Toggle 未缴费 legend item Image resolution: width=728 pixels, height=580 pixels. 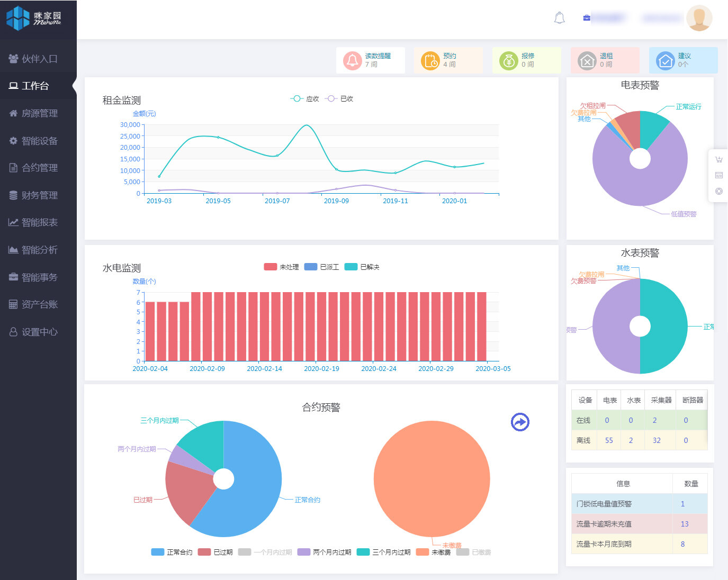tap(433, 552)
